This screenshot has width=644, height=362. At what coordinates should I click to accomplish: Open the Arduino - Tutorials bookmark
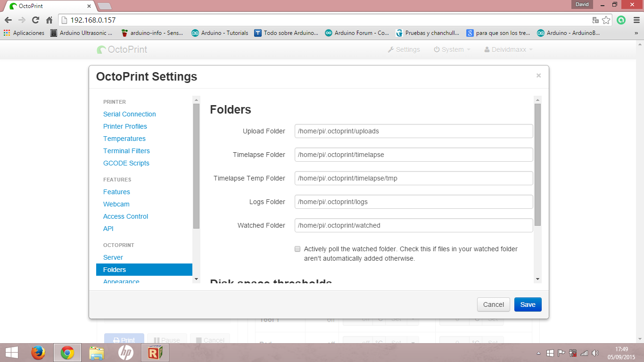220,33
